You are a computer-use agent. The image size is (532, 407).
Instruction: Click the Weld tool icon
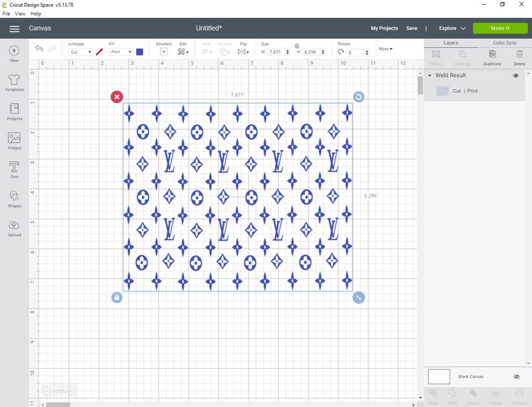(452, 394)
